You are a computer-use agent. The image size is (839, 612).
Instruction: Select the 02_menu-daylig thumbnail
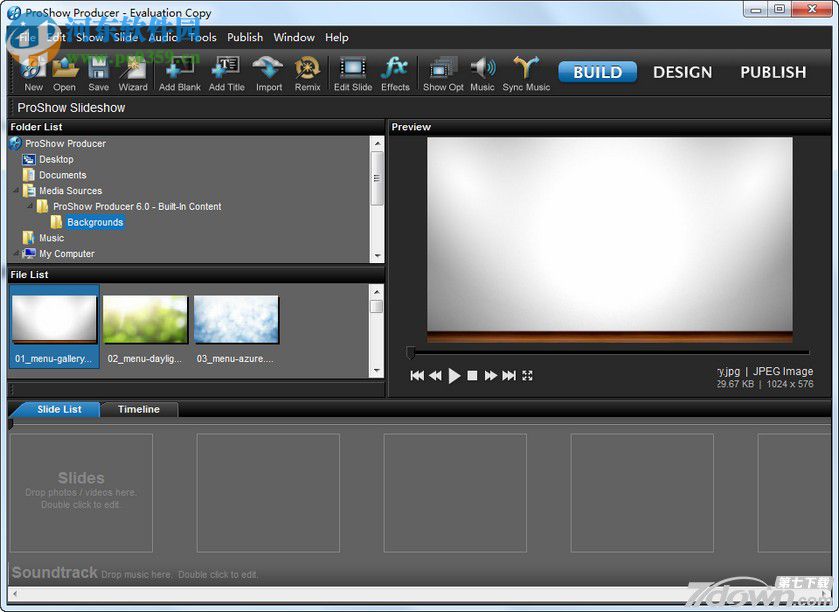[145, 318]
